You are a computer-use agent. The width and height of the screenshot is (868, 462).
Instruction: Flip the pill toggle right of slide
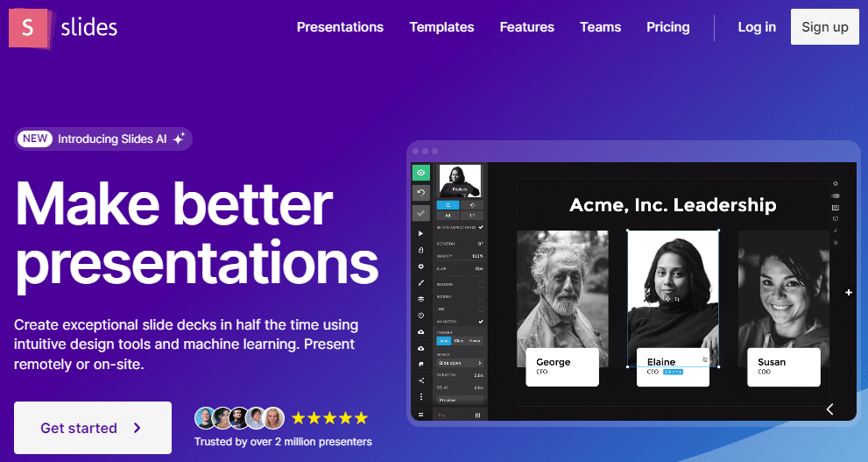tap(836, 195)
